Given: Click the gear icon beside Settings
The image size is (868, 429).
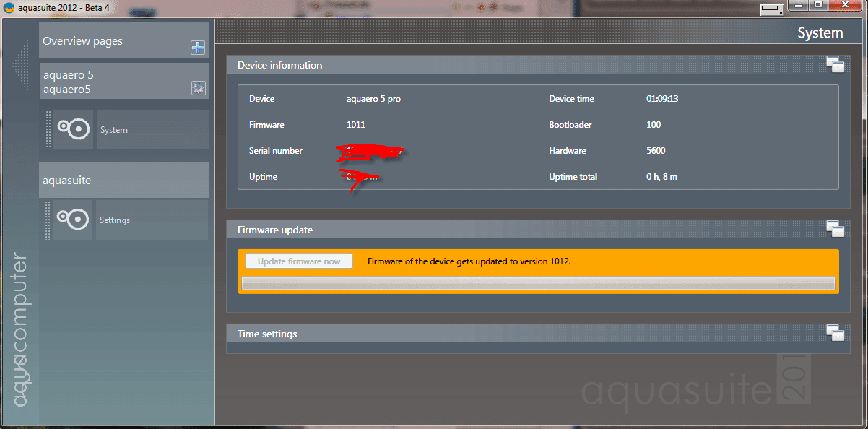Looking at the screenshot, I should tap(73, 220).
